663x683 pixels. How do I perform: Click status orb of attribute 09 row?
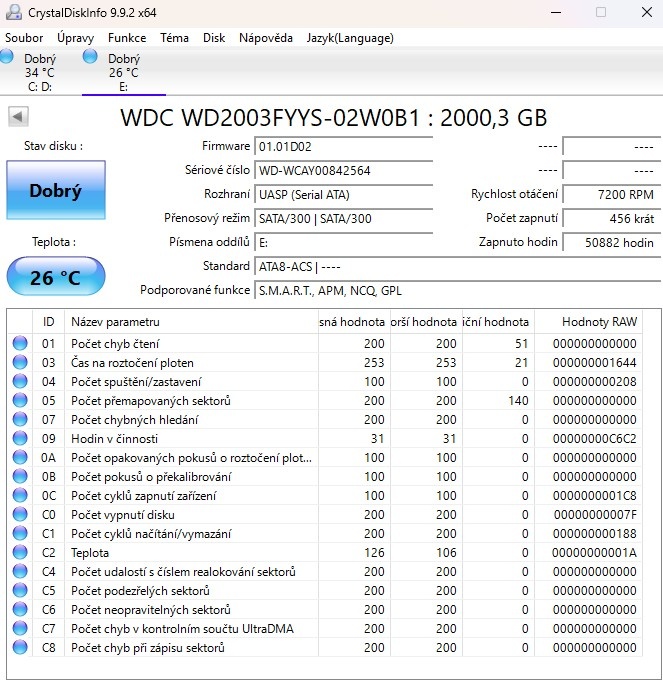[20, 438]
